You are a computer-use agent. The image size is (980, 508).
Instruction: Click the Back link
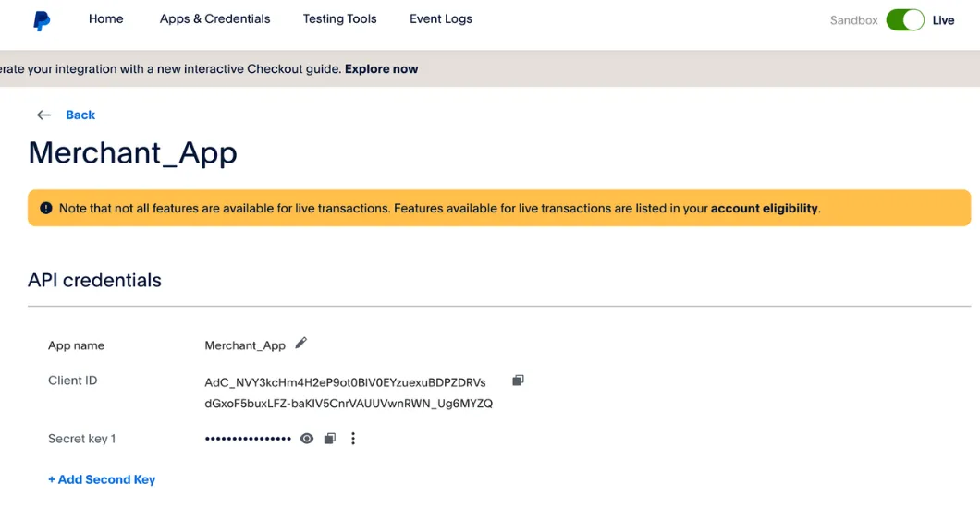click(80, 115)
